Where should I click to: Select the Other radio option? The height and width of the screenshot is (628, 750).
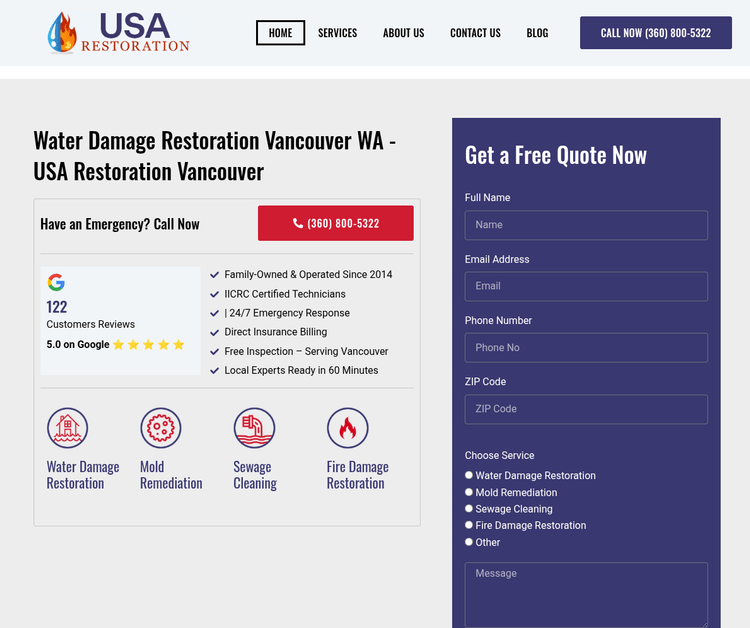click(x=469, y=542)
